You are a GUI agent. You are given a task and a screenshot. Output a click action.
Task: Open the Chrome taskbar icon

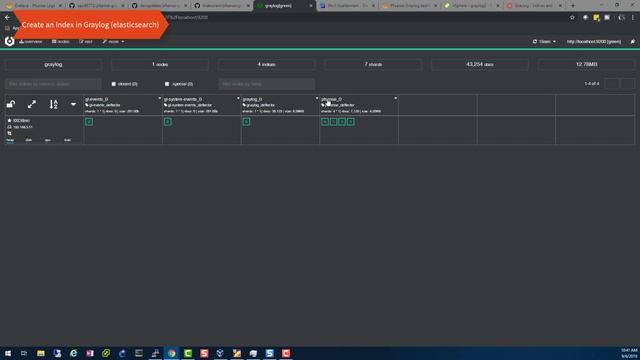171,353
